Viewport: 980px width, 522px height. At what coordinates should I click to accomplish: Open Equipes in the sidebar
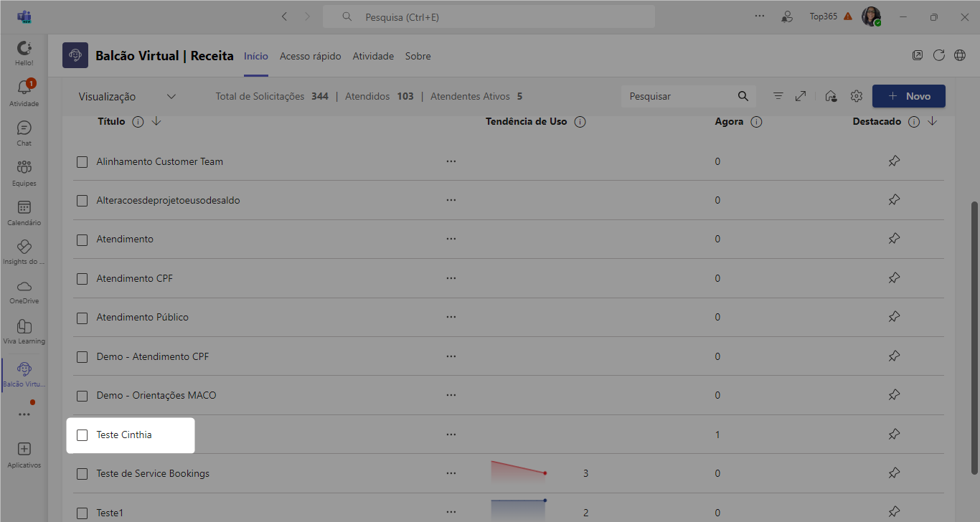click(x=24, y=173)
